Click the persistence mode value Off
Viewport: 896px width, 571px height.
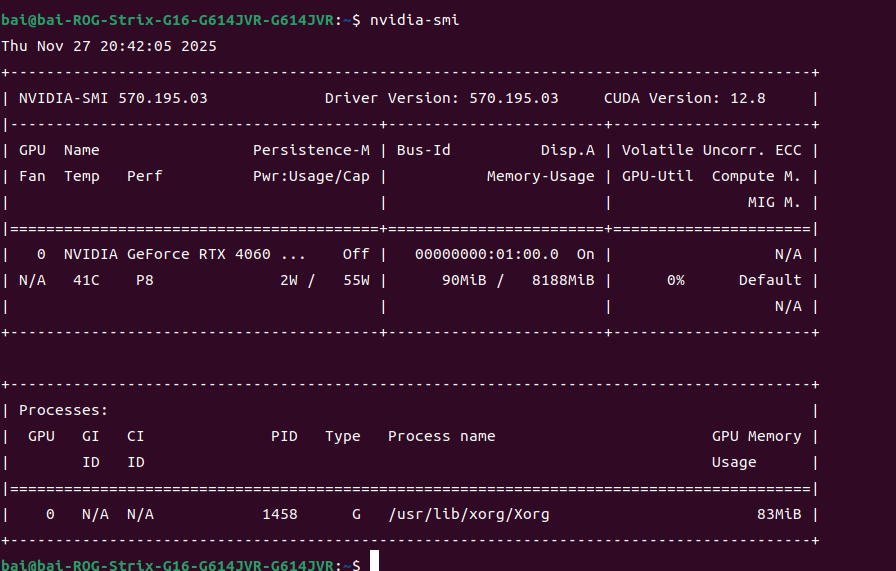point(356,254)
